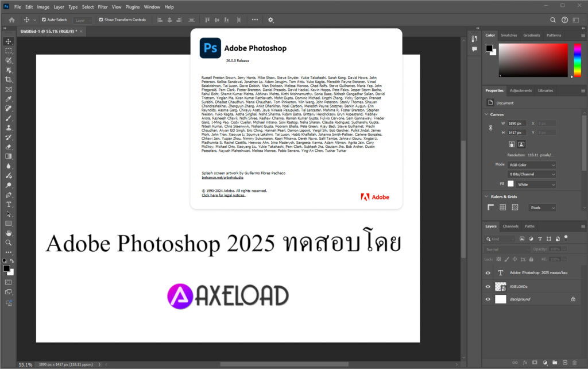Open the options bar gear settings
Screen dimensions: 588x369
coord(271,20)
